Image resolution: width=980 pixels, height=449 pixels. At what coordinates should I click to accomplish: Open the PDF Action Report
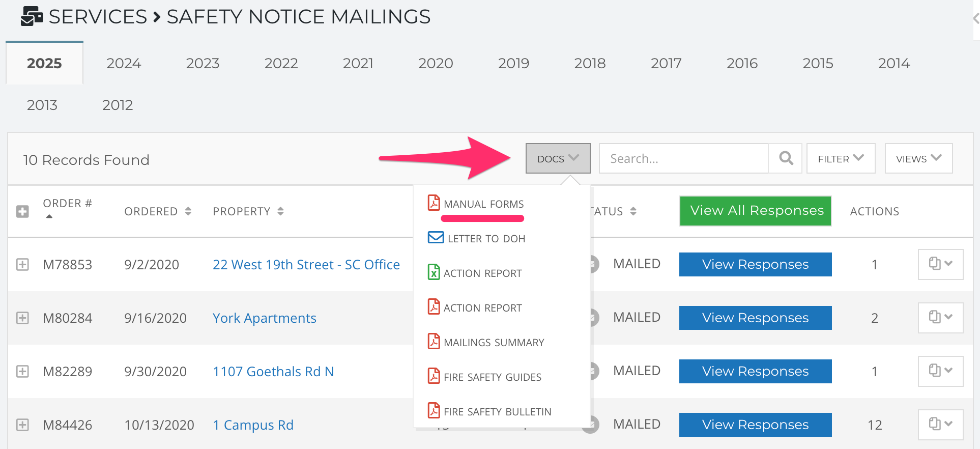pyautogui.click(x=475, y=307)
